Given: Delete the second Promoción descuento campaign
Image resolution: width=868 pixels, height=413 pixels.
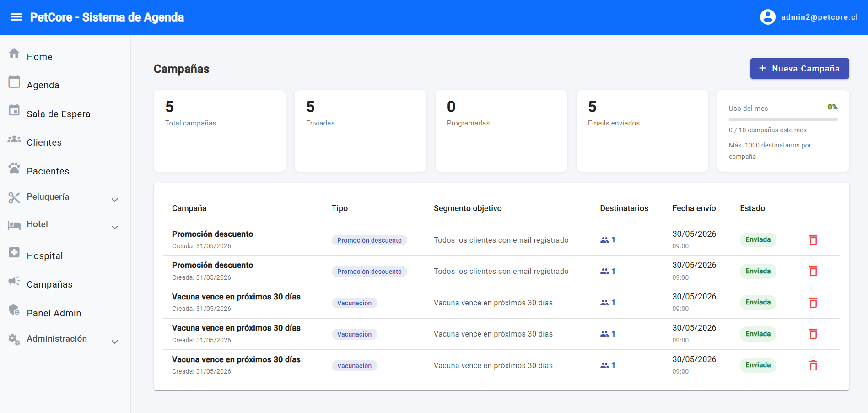Looking at the screenshot, I should click(x=813, y=271).
